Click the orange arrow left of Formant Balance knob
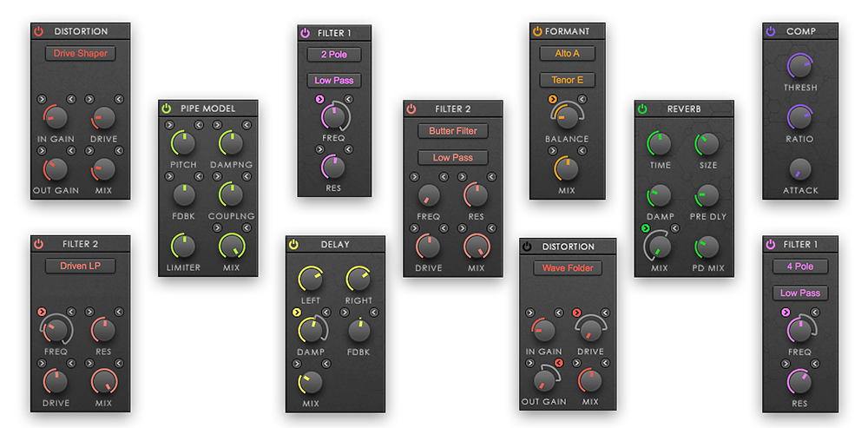This screenshot has height=428, width=868. pos(552,100)
